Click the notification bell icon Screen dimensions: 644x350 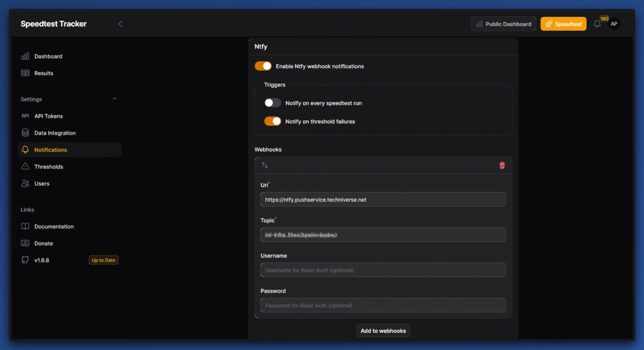597,24
